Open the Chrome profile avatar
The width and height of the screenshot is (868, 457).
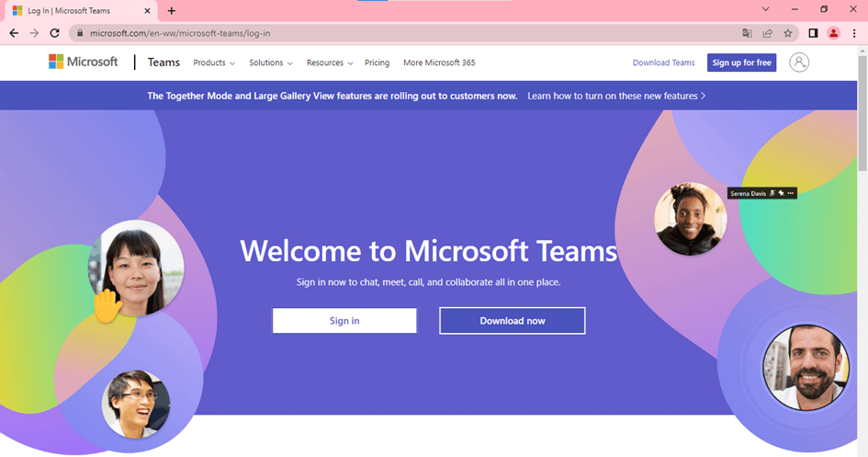click(x=834, y=33)
